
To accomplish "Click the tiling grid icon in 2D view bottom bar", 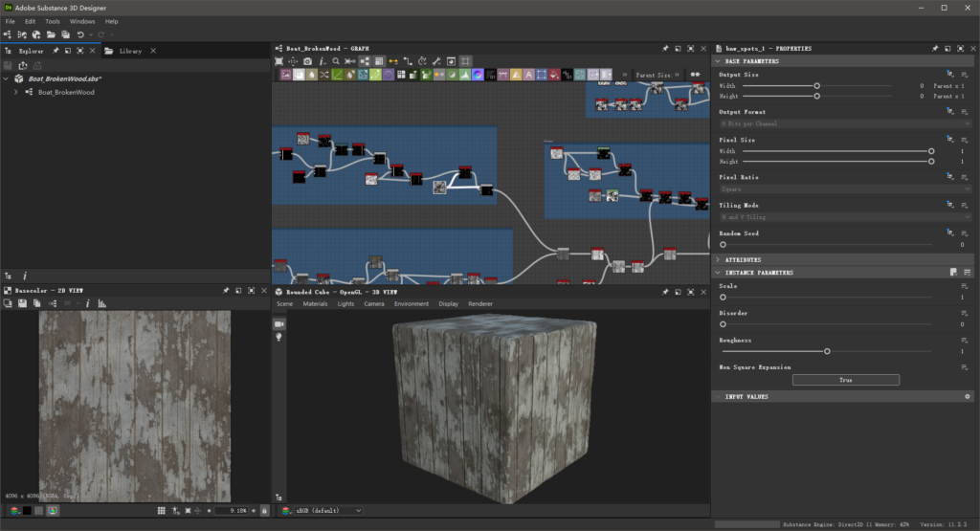I will 161,510.
